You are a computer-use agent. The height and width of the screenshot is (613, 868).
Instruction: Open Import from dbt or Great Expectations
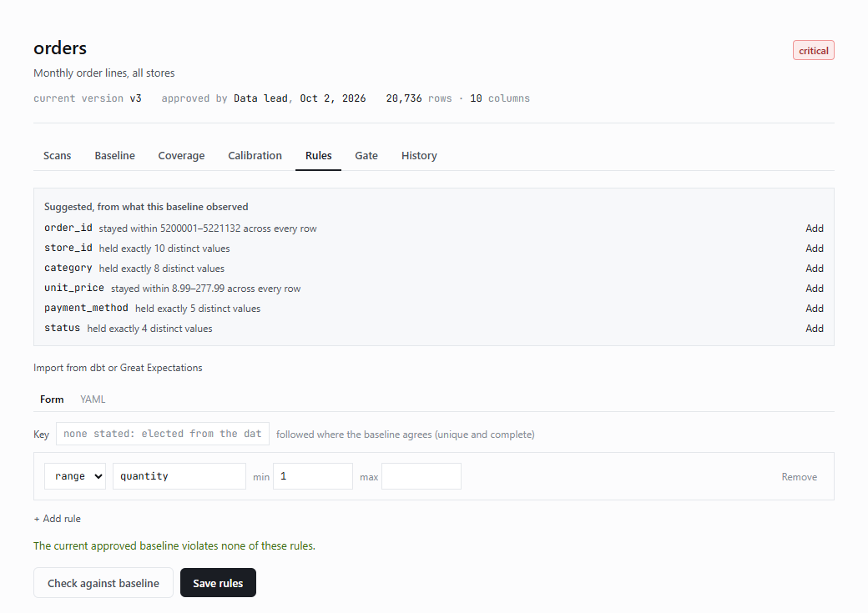(118, 368)
